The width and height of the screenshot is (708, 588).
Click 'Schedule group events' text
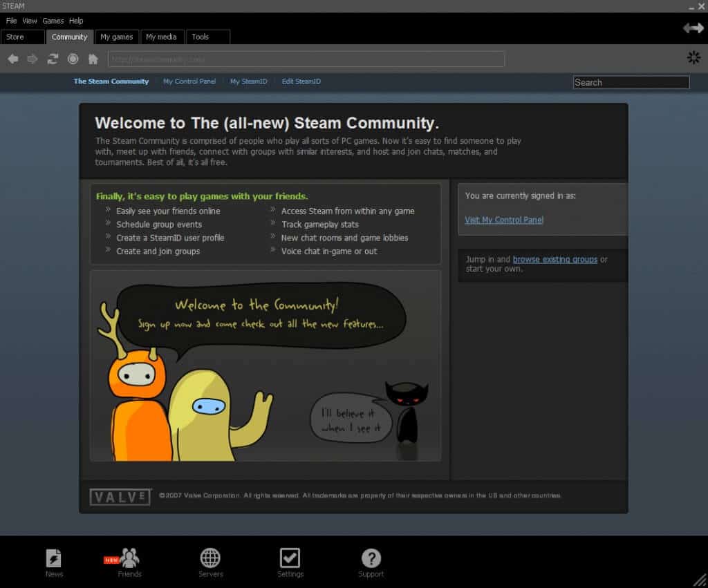[x=159, y=225]
